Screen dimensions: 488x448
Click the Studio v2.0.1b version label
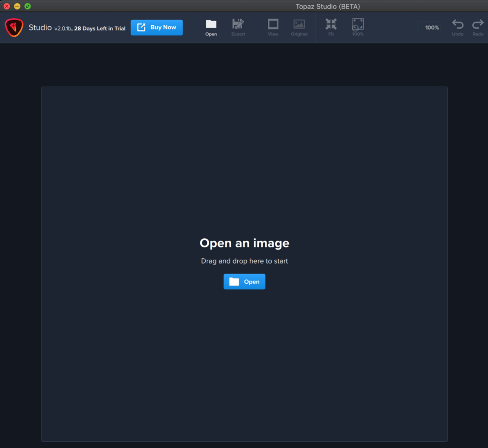click(65, 28)
